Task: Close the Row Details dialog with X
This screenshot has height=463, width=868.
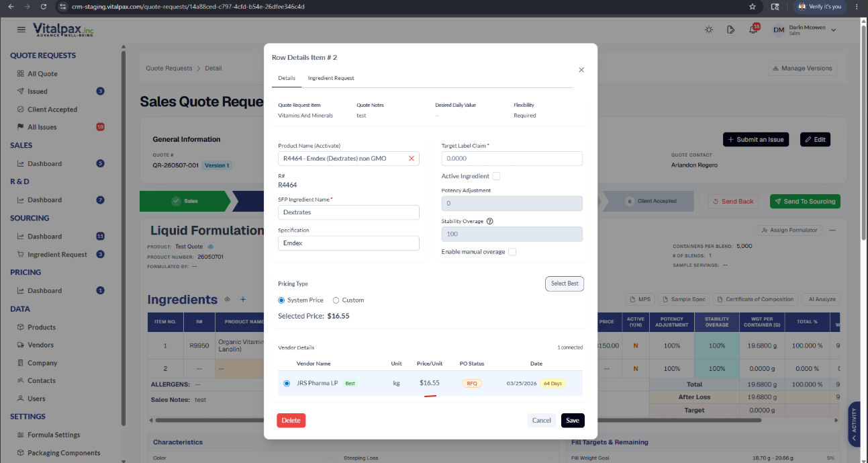Action: tap(581, 70)
